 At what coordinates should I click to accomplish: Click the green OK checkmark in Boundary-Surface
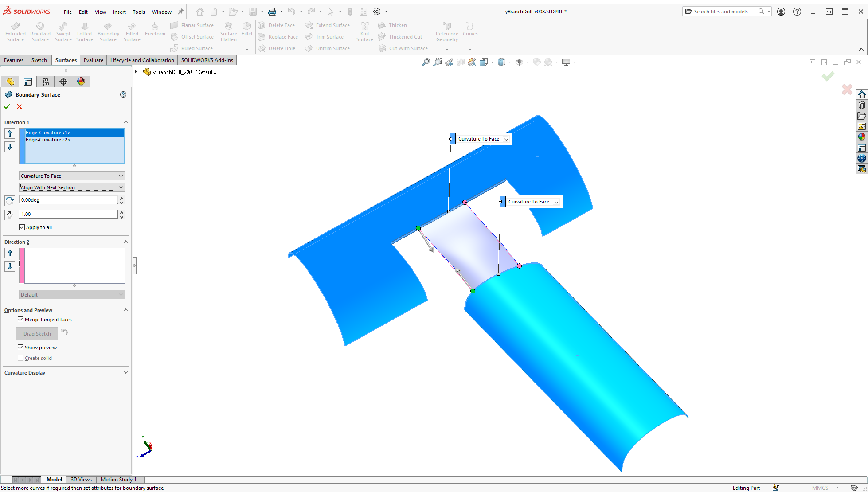[x=7, y=106]
